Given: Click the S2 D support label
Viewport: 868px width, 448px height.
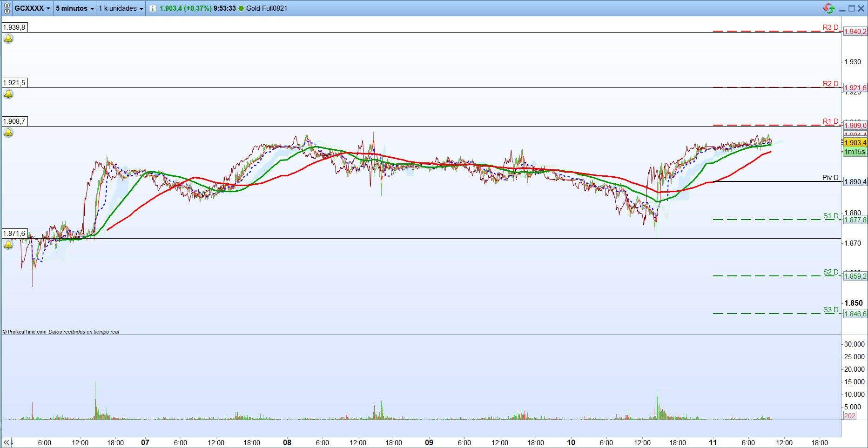Looking at the screenshot, I should [831, 272].
